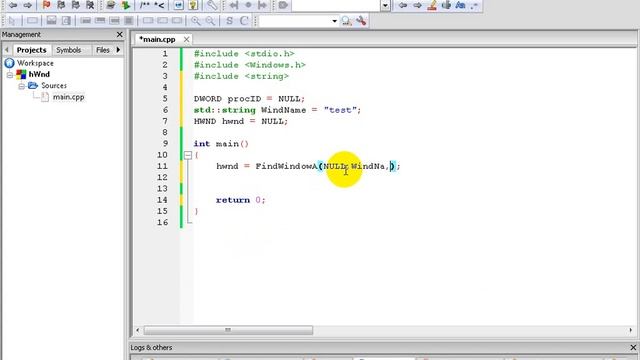Open the top toolbar search combo dropdown arrow
This screenshot has width=640, height=360.
click(x=385, y=5)
